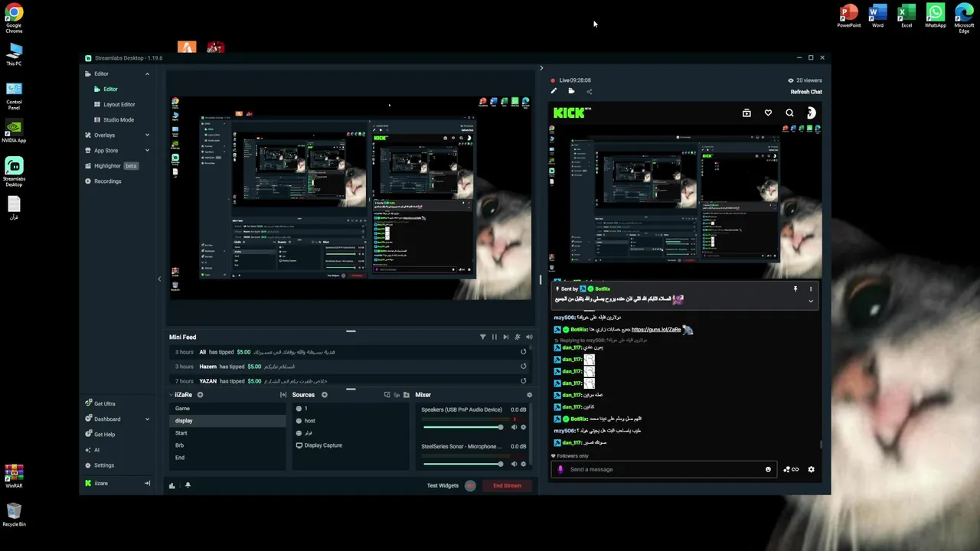Select the Game scene
Image resolution: width=980 pixels, height=551 pixels.
click(x=227, y=409)
